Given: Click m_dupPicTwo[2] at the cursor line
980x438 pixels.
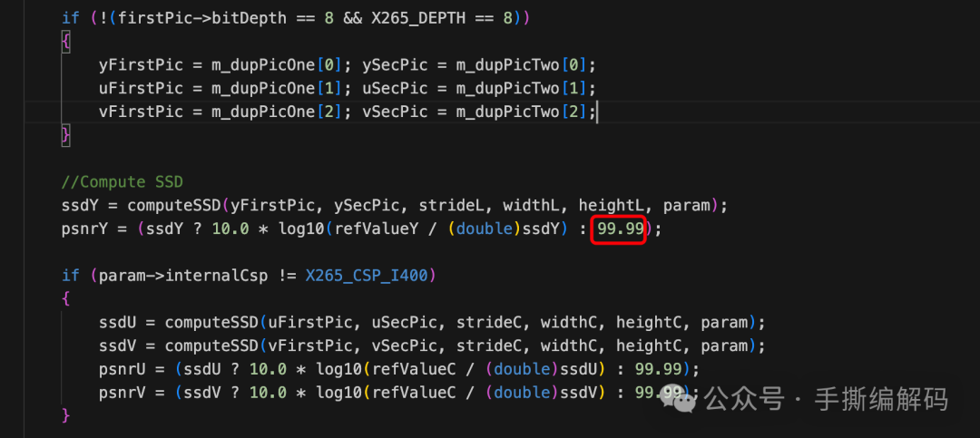Looking at the screenshot, I should pos(521,112).
